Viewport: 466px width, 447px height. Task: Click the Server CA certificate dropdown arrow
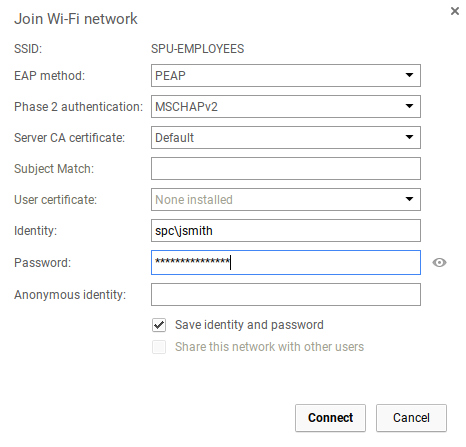(409, 137)
